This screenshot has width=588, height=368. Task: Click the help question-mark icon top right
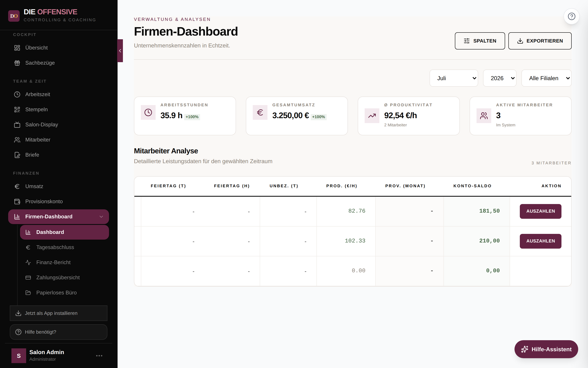point(571,16)
